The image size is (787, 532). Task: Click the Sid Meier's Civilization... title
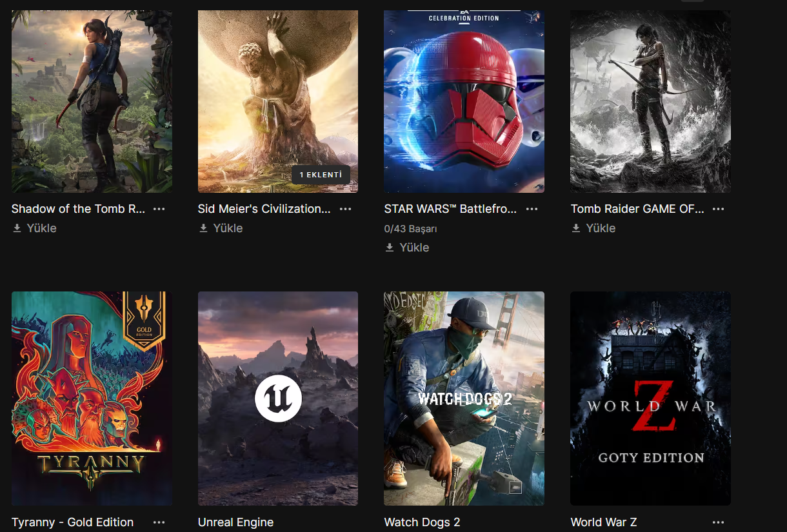[x=264, y=209]
